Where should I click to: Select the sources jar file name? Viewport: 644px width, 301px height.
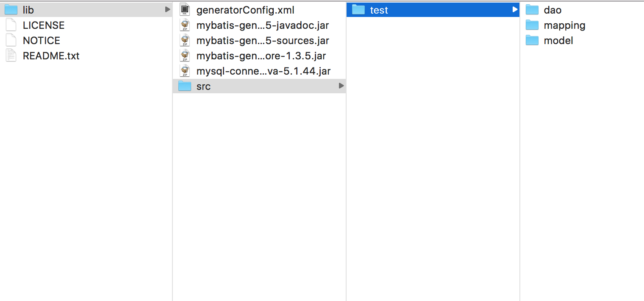(x=263, y=41)
